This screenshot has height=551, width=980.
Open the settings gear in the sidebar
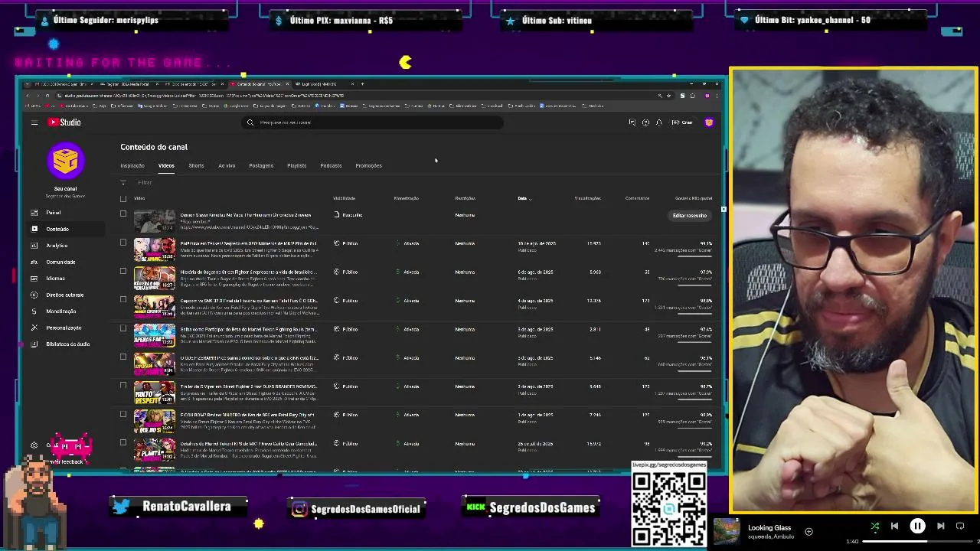pos(34,445)
